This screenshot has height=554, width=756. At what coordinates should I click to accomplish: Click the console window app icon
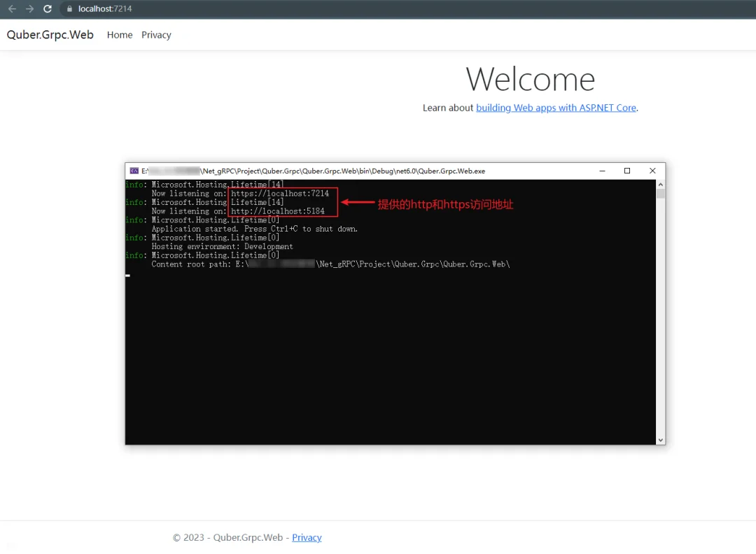pos(134,171)
